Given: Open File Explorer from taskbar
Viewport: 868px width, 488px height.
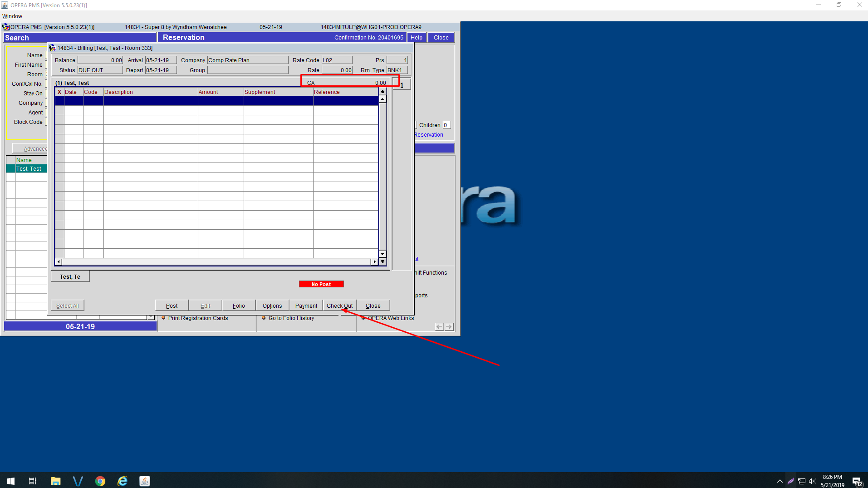Looking at the screenshot, I should [55, 481].
